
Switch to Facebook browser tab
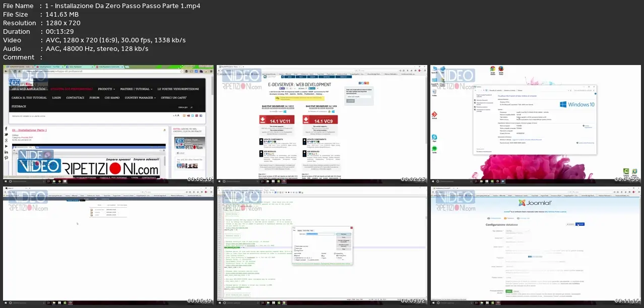(x=79, y=67)
